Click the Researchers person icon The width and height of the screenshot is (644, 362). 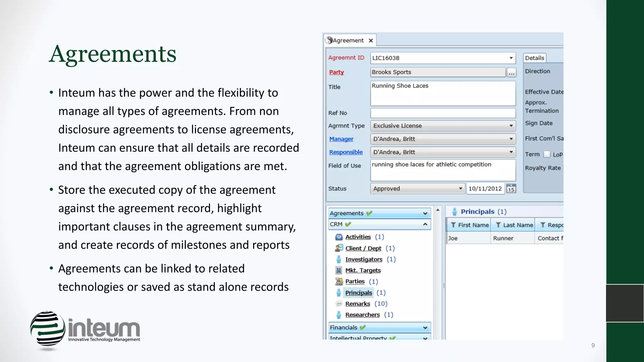(x=339, y=315)
